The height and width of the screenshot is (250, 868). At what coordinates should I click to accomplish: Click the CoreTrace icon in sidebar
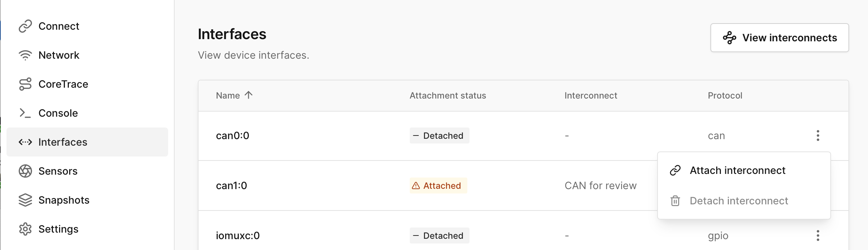coord(25,84)
